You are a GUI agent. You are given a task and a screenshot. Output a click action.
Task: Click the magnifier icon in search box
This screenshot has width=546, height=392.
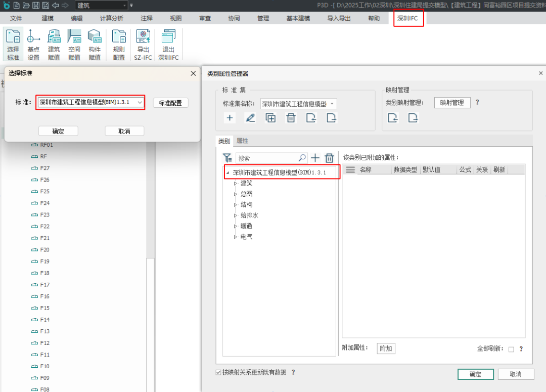point(302,158)
